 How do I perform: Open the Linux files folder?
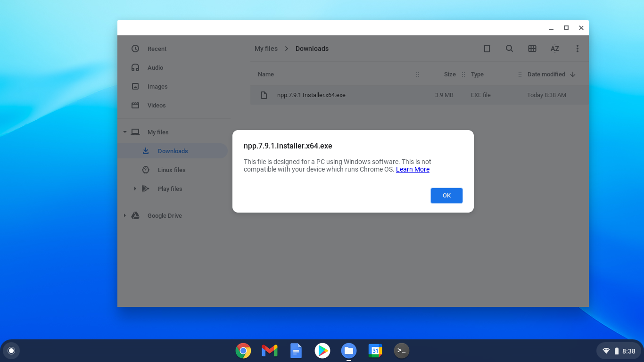coord(172,170)
